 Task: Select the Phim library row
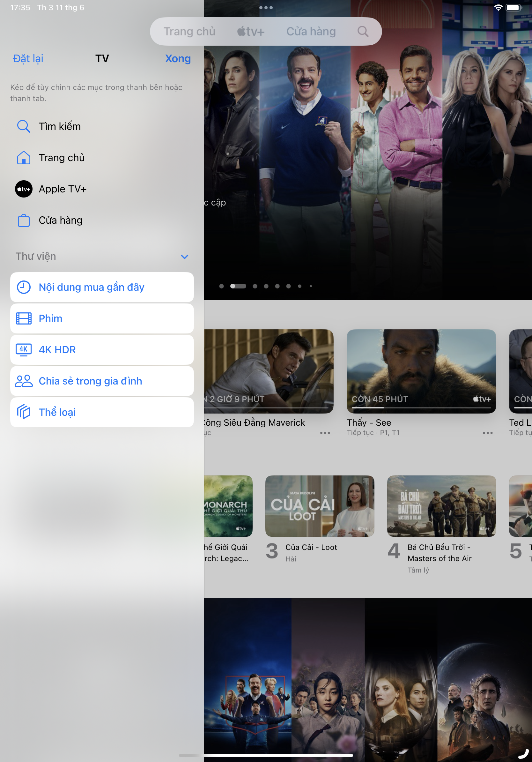[102, 318]
